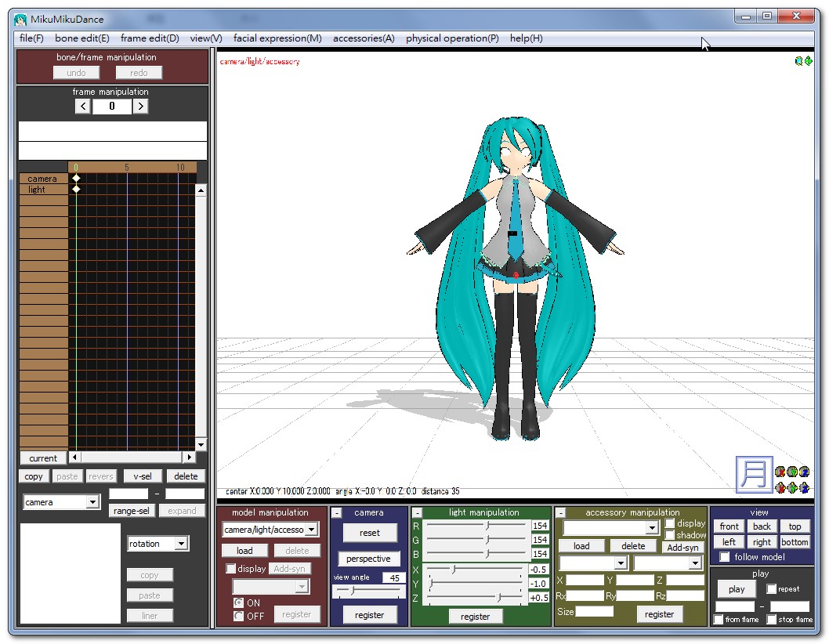Click the next frame arrow button

point(140,107)
